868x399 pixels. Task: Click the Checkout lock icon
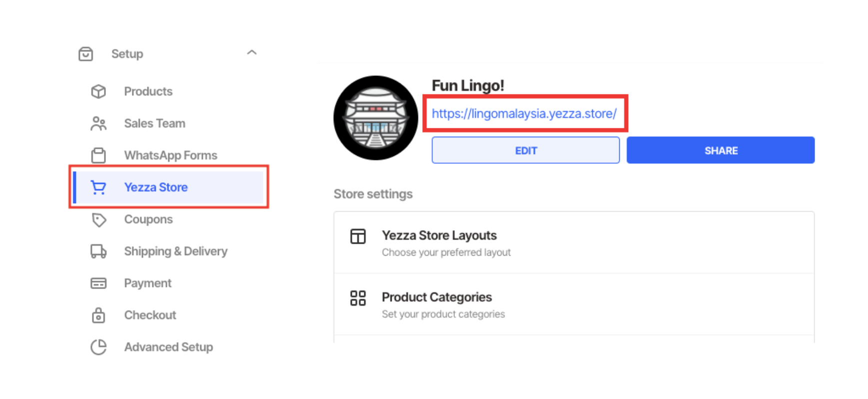pos(98,316)
